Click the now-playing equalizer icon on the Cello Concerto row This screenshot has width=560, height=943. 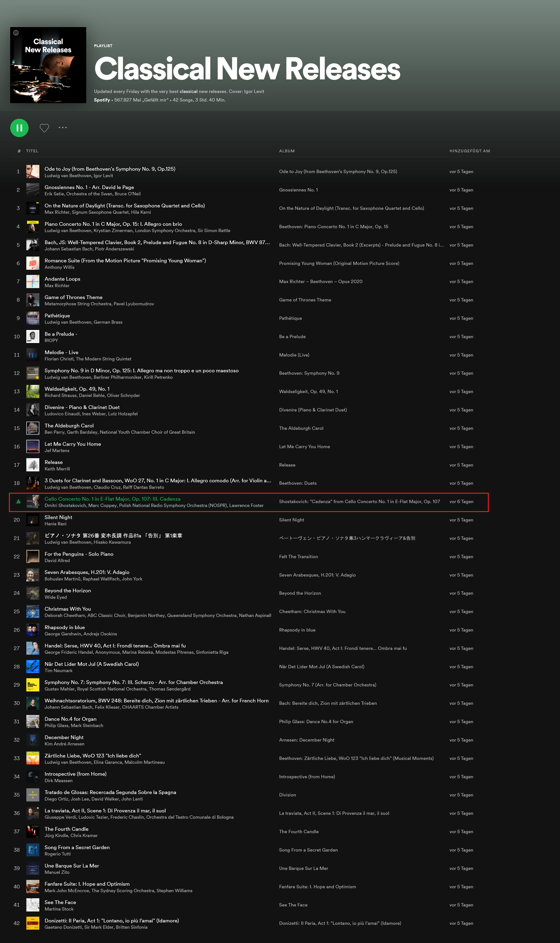[18, 502]
